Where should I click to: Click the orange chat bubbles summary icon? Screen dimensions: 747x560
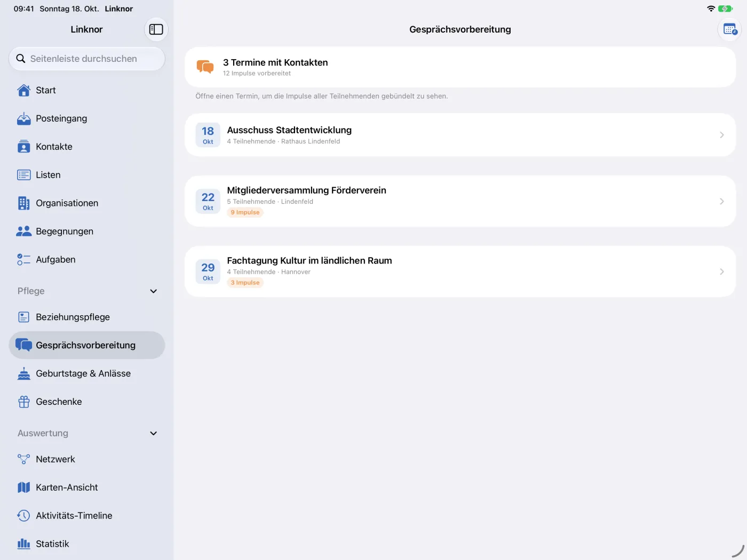tap(205, 67)
